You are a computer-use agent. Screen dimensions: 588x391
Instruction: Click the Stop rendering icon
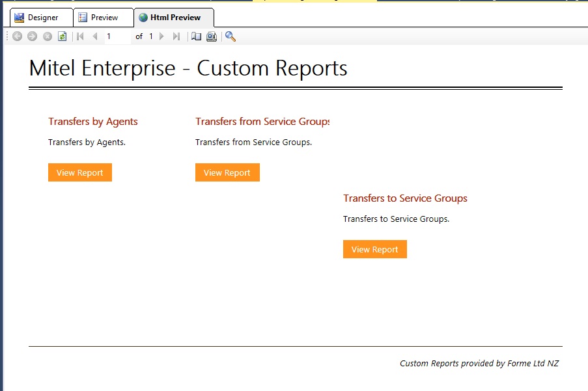pos(48,36)
